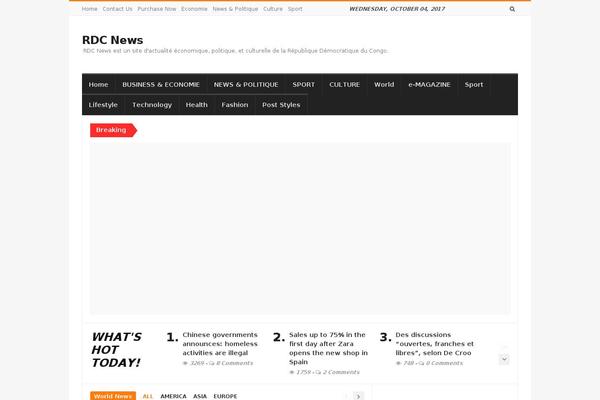Select Health menu item

(197, 105)
